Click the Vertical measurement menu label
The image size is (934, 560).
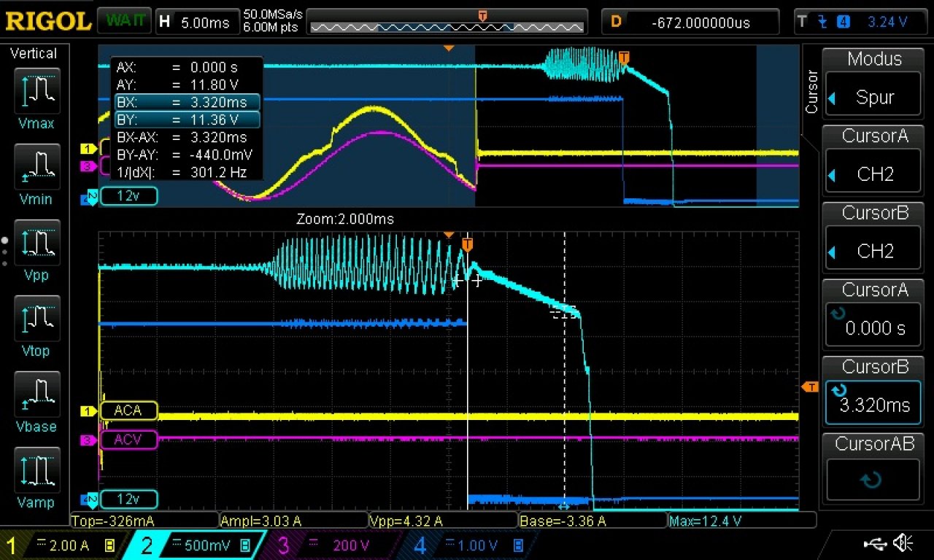tap(34, 54)
